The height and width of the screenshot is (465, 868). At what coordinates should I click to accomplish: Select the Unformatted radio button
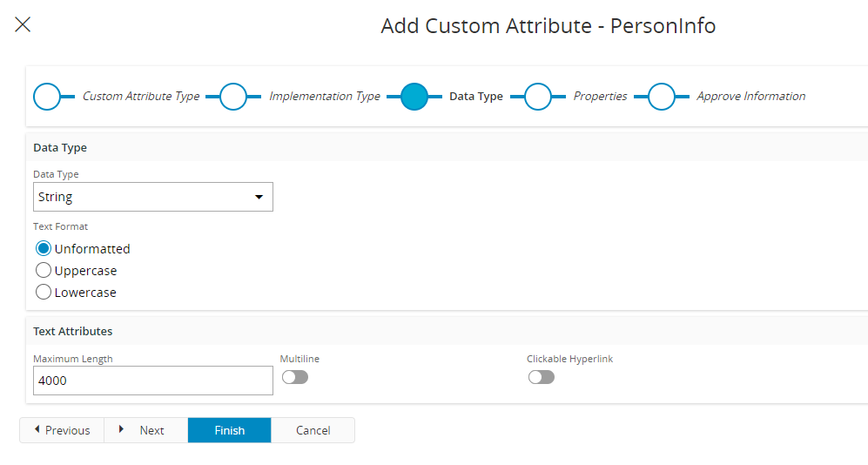[x=44, y=248]
